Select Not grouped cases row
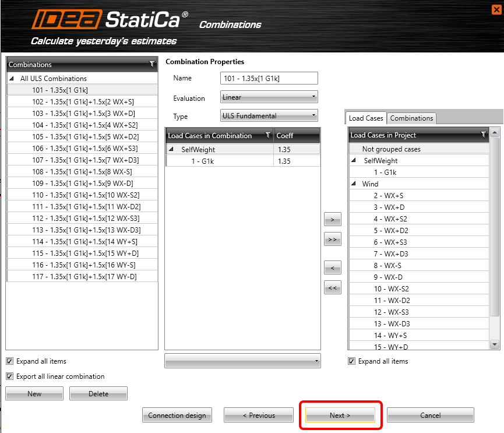This screenshot has height=433, width=504. coord(419,149)
